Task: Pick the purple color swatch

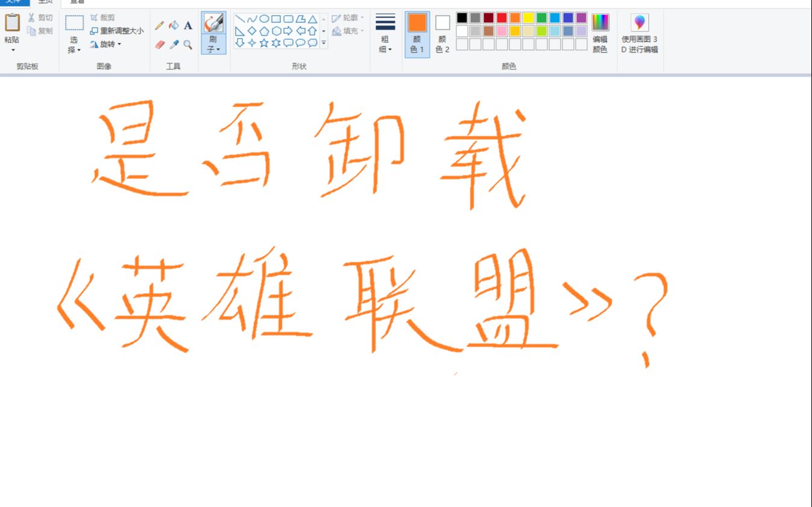Action: coord(581,18)
